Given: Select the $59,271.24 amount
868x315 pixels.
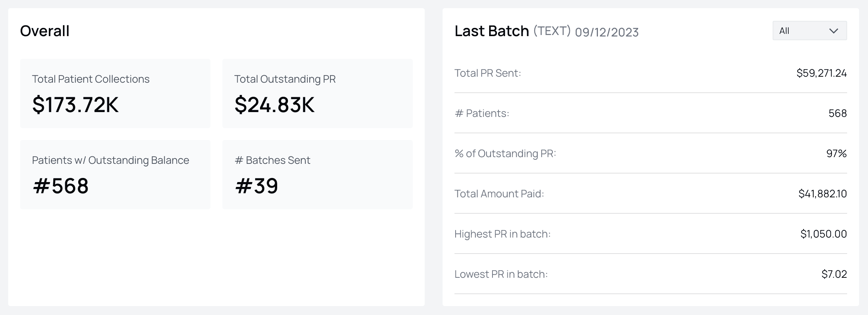Looking at the screenshot, I should [x=821, y=73].
